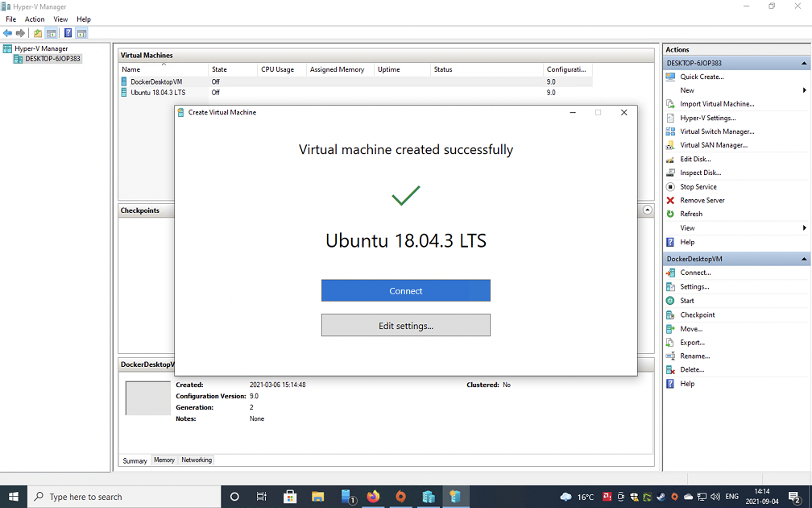
Task: Click the Delete VM icon
Action: tap(670, 369)
